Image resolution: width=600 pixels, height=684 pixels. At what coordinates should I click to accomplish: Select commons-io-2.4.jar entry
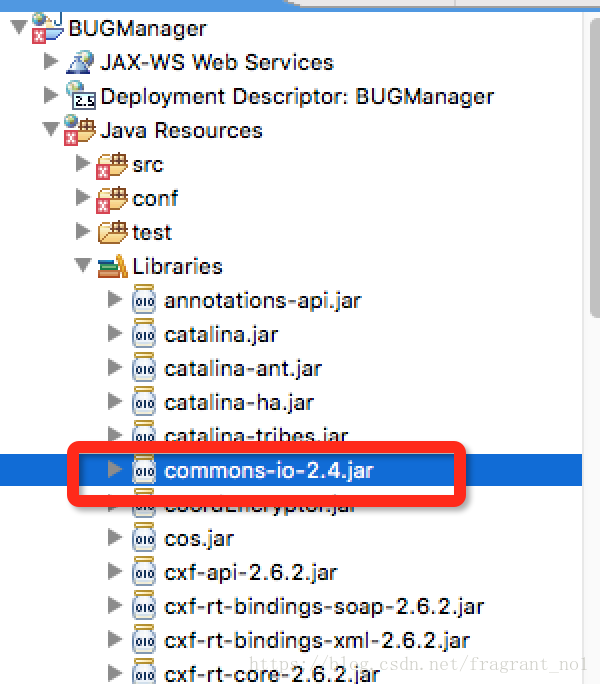269,472
